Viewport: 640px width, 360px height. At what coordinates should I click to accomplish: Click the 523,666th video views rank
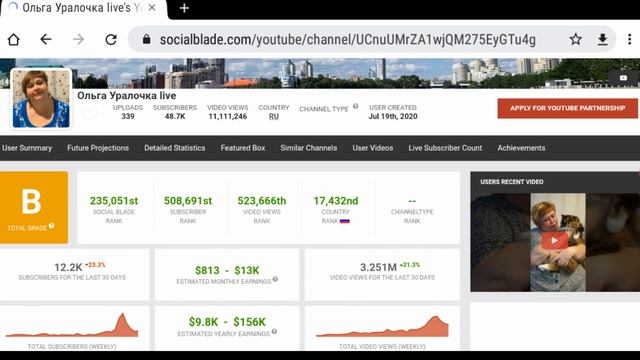[262, 201]
